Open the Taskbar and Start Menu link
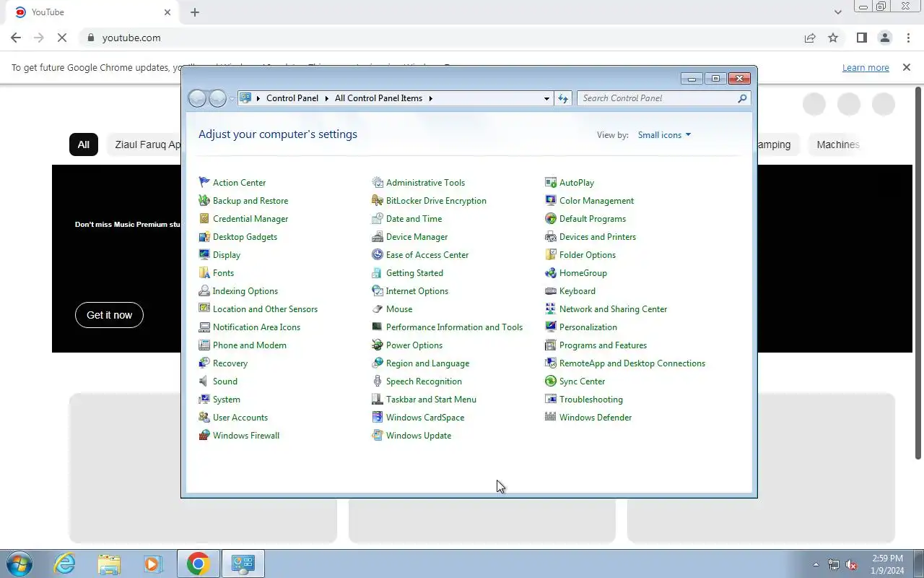 click(431, 400)
